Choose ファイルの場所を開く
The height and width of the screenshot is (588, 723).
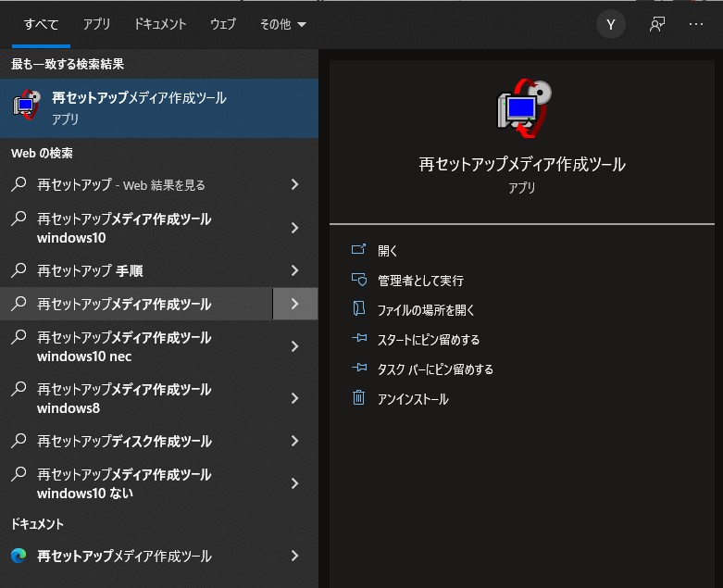point(426,310)
